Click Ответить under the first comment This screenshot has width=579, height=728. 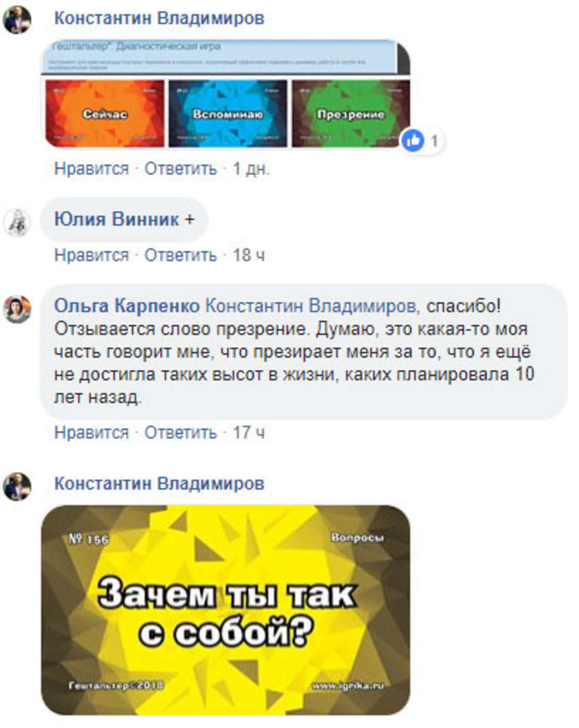181,169
